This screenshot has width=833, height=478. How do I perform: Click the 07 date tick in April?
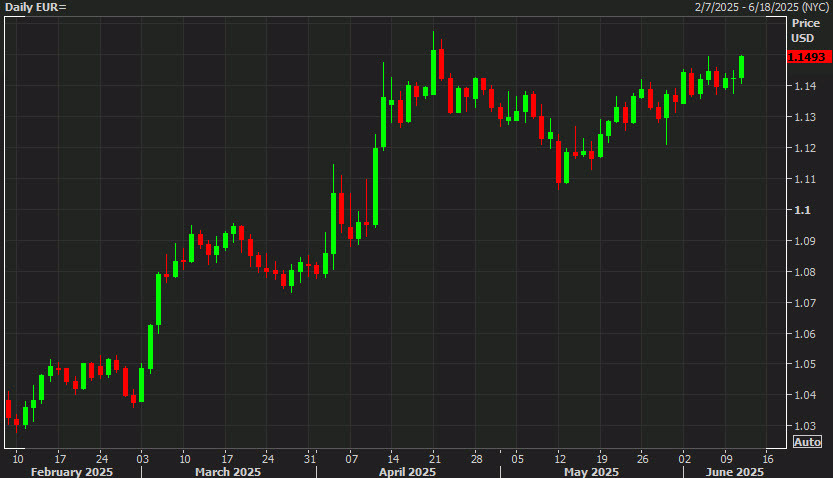pos(352,459)
